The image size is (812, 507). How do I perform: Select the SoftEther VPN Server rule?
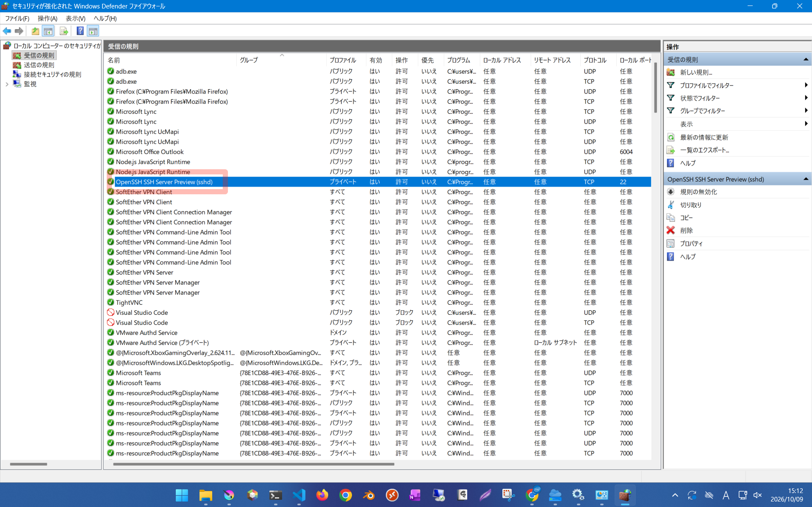379,273
